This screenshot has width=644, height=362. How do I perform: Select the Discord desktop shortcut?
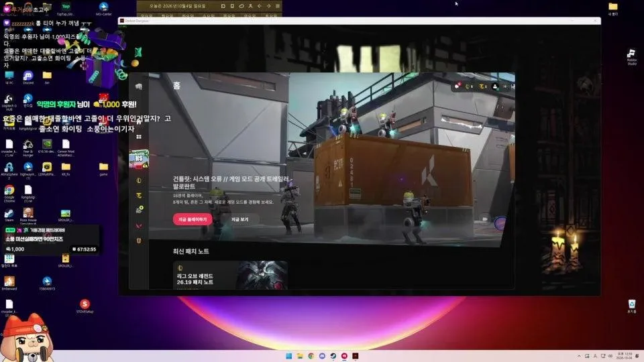(28, 77)
